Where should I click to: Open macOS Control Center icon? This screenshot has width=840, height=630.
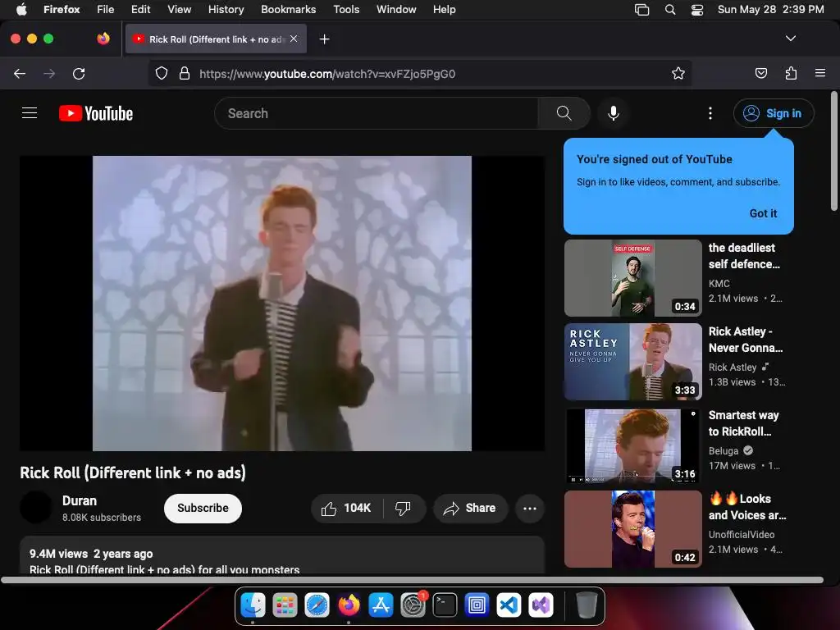coord(697,10)
